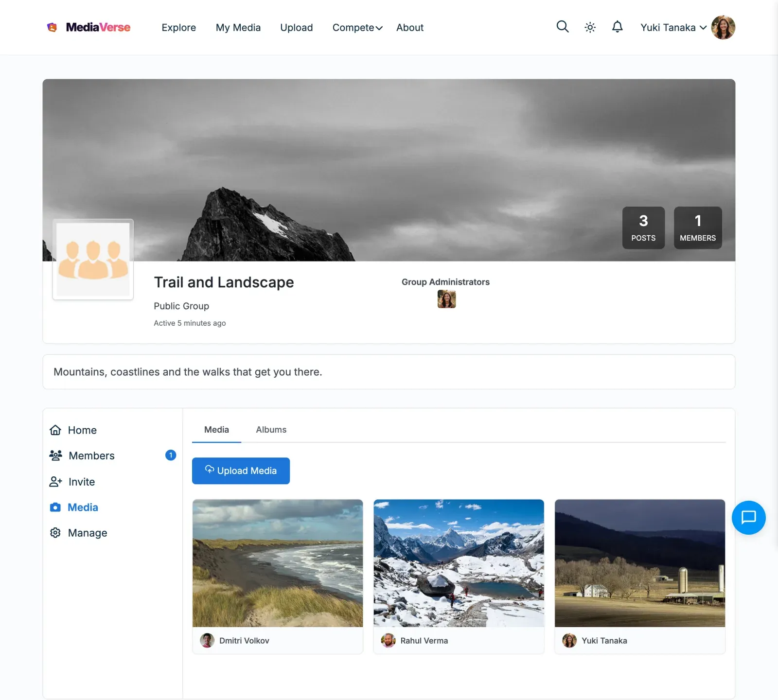
Task: Click Yuki Tanaka profile avatar in header
Action: (723, 27)
